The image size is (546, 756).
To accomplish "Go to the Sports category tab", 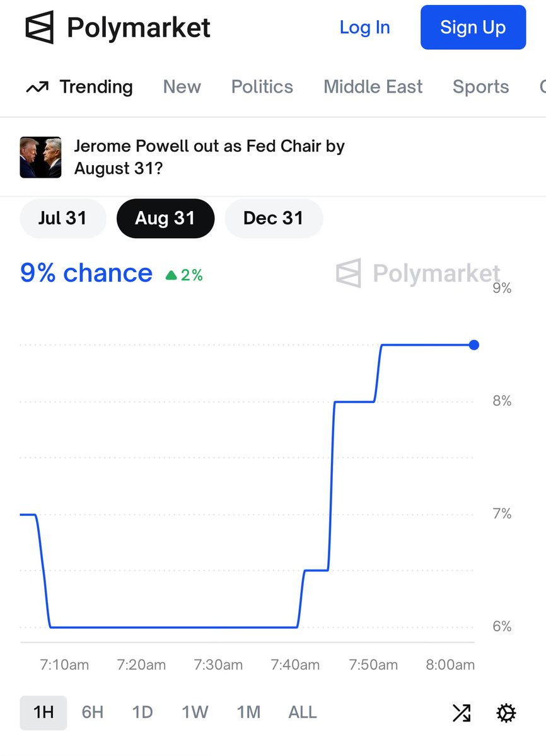I will pyautogui.click(x=480, y=87).
